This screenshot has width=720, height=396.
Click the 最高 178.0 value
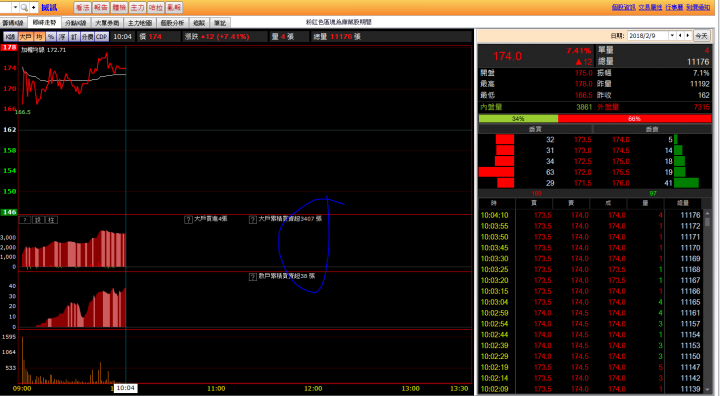click(x=584, y=84)
